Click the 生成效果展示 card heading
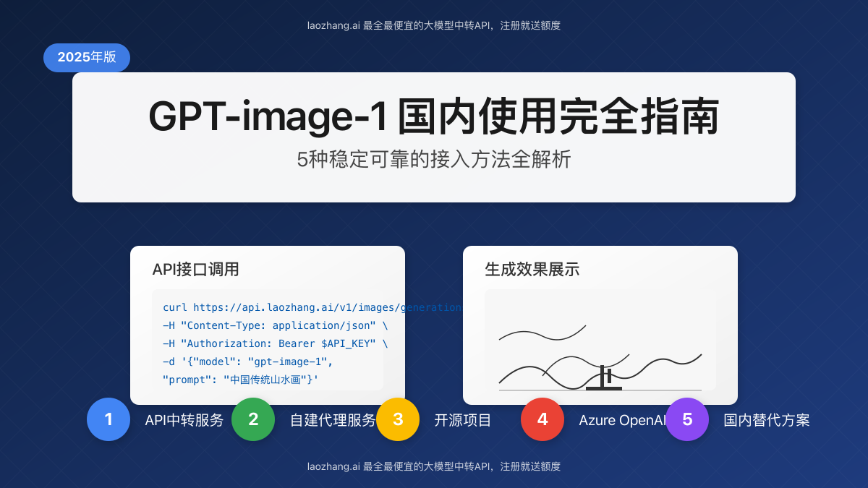 (x=532, y=270)
